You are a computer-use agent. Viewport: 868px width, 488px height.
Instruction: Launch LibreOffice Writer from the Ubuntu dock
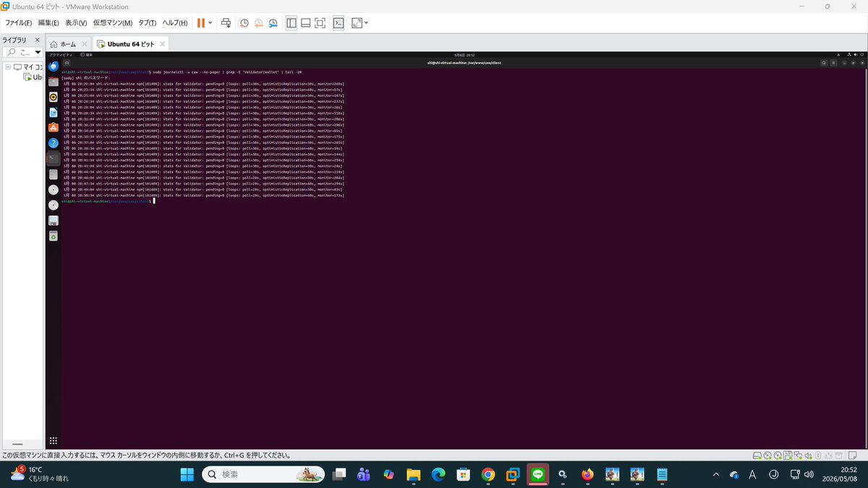(54, 112)
